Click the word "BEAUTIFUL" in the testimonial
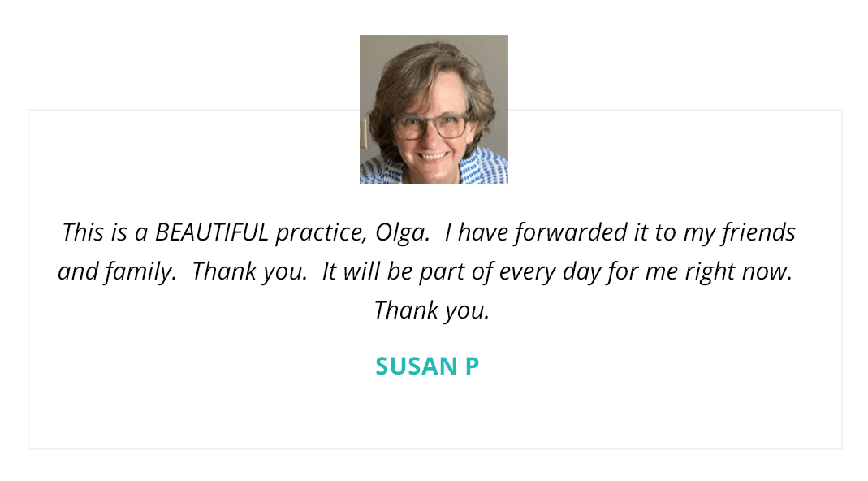The width and height of the screenshot is (868, 481). (x=211, y=232)
